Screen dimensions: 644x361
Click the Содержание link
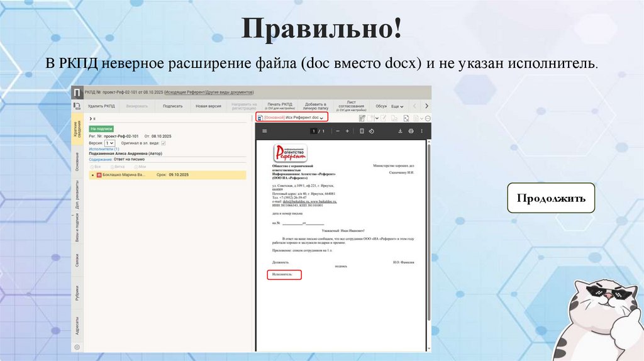(101, 159)
